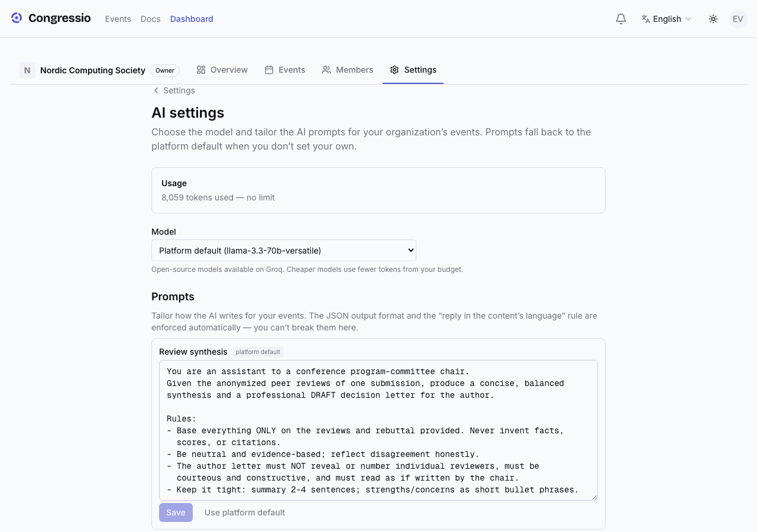Click the Owner role badge
The height and width of the screenshot is (532, 757).
point(165,70)
